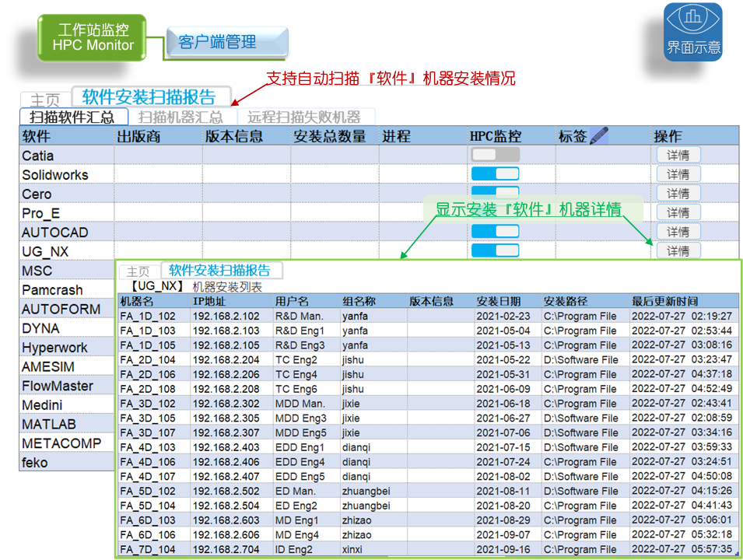Viewport: 743px width, 560px height.
Task: Select machine FA_1D_102 in the list
Action: coord(148,316)
